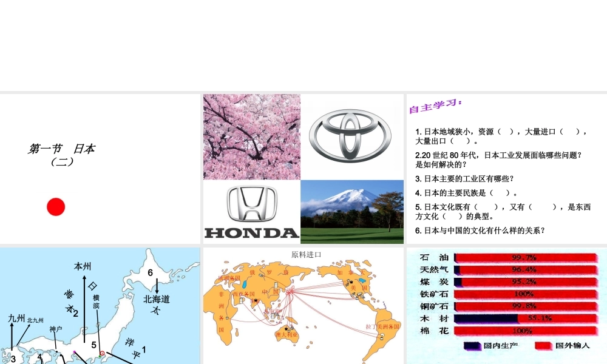
Task: Select question 1 about 日本地域狭小
Action: click(502, 136)
